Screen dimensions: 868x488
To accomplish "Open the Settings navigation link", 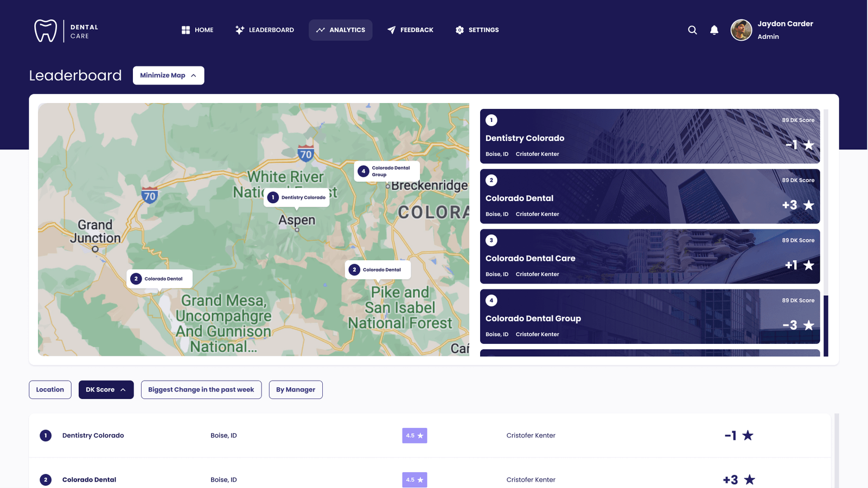I will (477, 30).
